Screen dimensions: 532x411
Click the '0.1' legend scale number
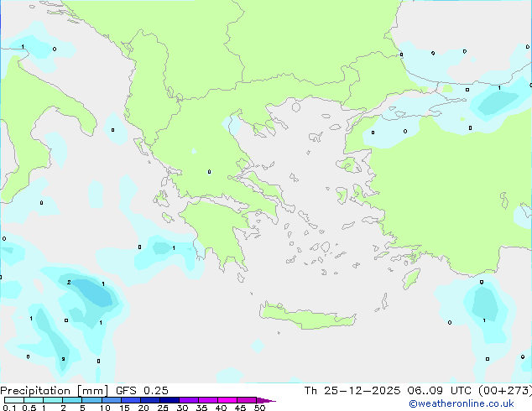coord(9,408)
